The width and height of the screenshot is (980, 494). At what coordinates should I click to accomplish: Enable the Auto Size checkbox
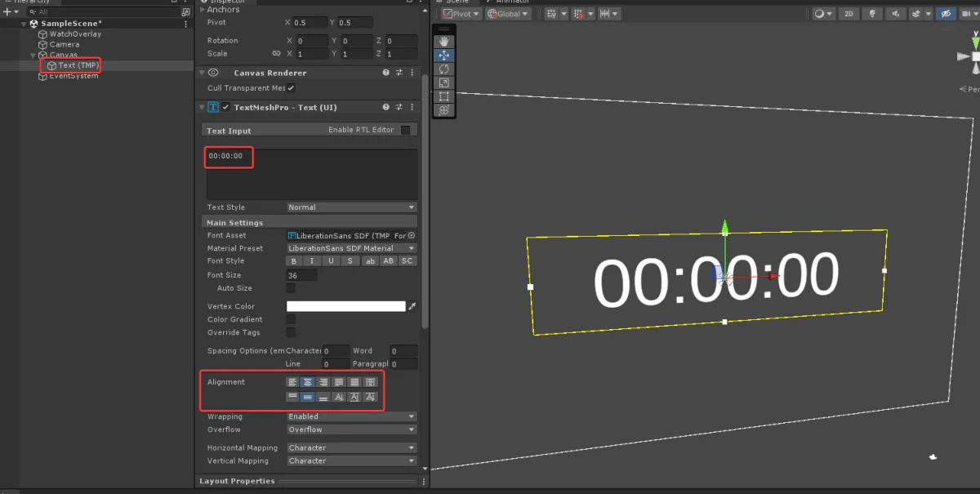point(291,288)
